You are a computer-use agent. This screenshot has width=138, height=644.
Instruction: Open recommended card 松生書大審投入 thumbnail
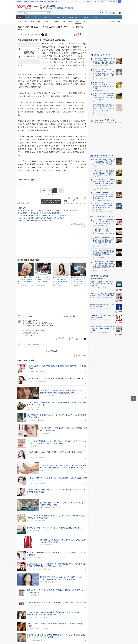click(x=26, y=269)
